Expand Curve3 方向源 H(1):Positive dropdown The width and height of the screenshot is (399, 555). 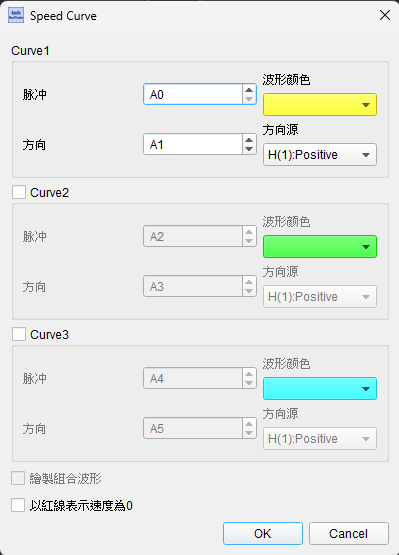[x=320, y=439]
